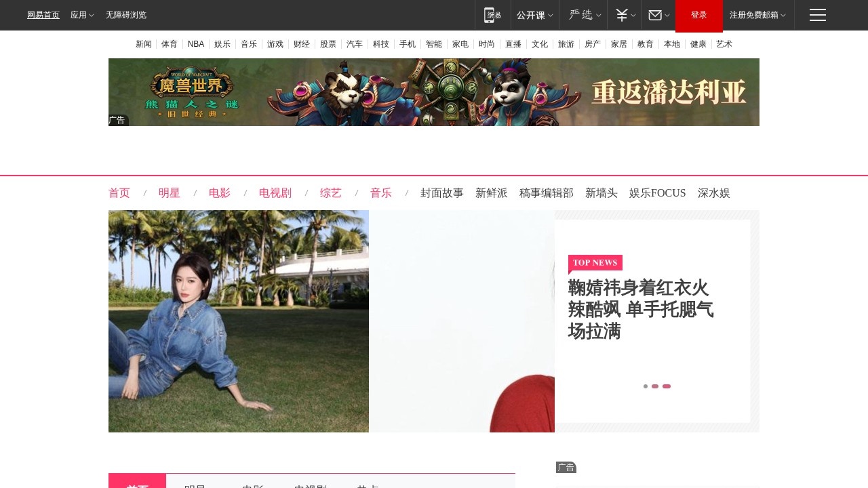This screenshot has height=488, width=868.
Task: Go to 网易首页 link
Action: tap(43, 15)
